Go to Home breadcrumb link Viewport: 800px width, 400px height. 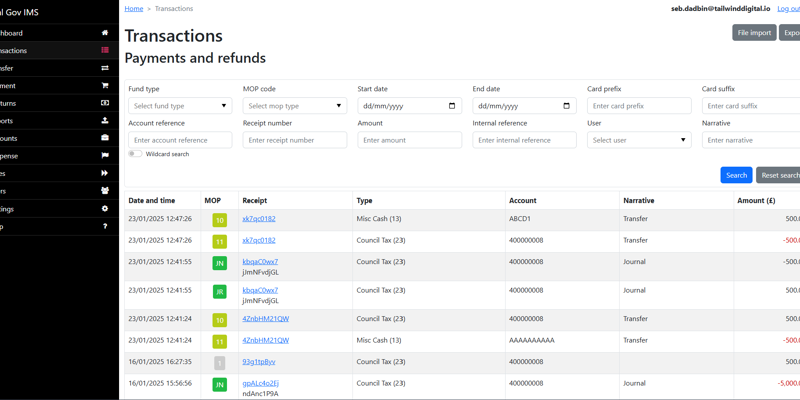click(x=133, y=8)
